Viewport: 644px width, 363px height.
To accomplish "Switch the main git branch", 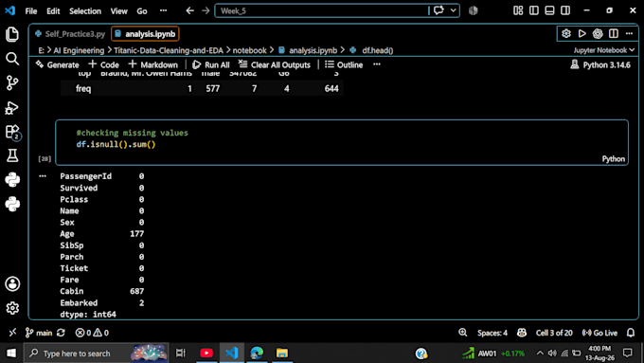I will [39, 333].
